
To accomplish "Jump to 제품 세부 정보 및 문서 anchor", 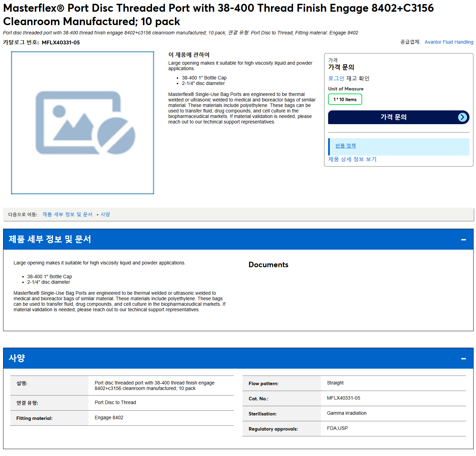I will click(x=67, y=214).
